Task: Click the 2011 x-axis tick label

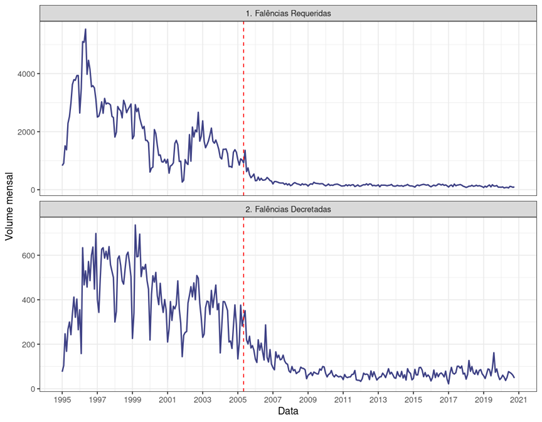Action: pyautogui.click(x=343, y=400)
